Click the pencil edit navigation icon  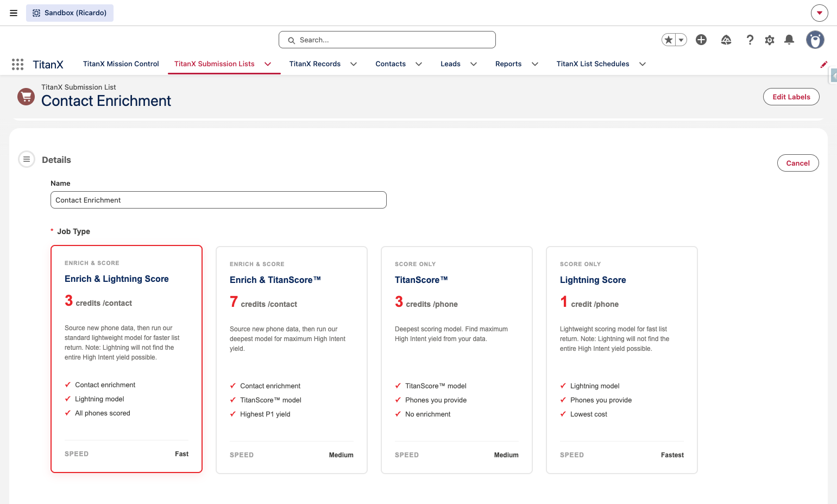tap(824, 64)
